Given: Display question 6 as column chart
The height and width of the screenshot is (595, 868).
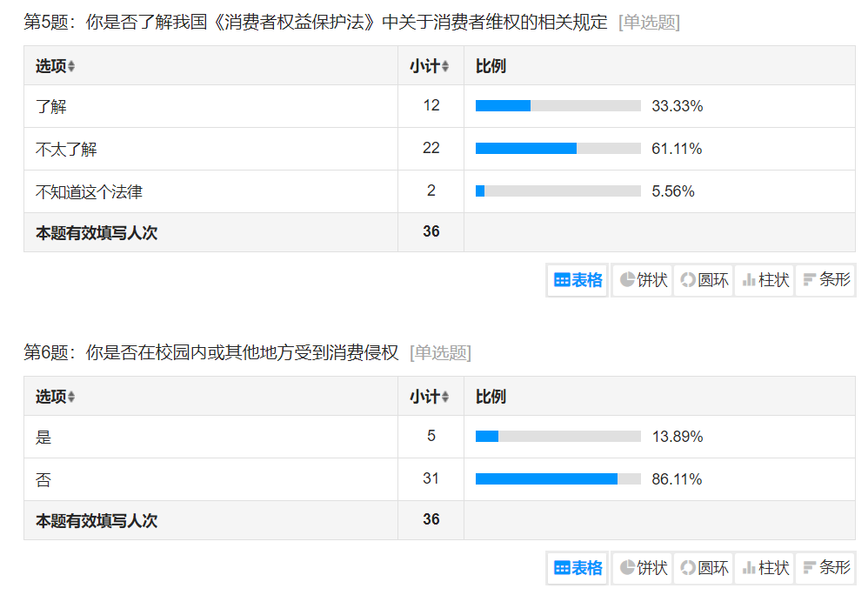Looking at the screenshot, I should (x=765, y=568).
